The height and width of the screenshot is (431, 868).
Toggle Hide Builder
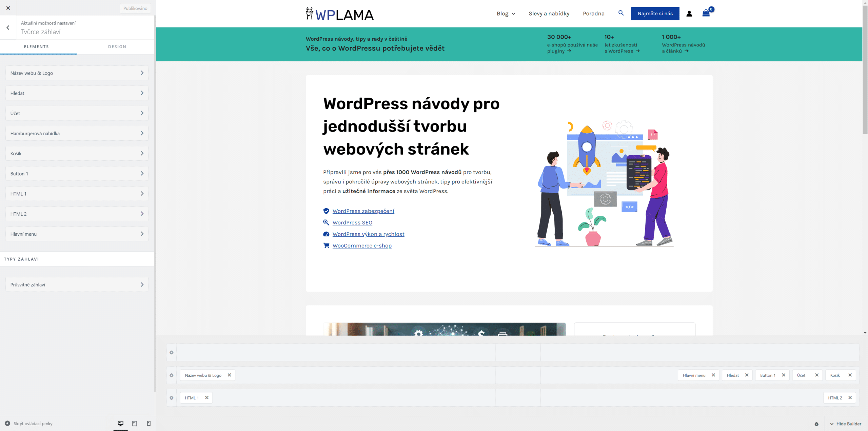coord(845,424)
